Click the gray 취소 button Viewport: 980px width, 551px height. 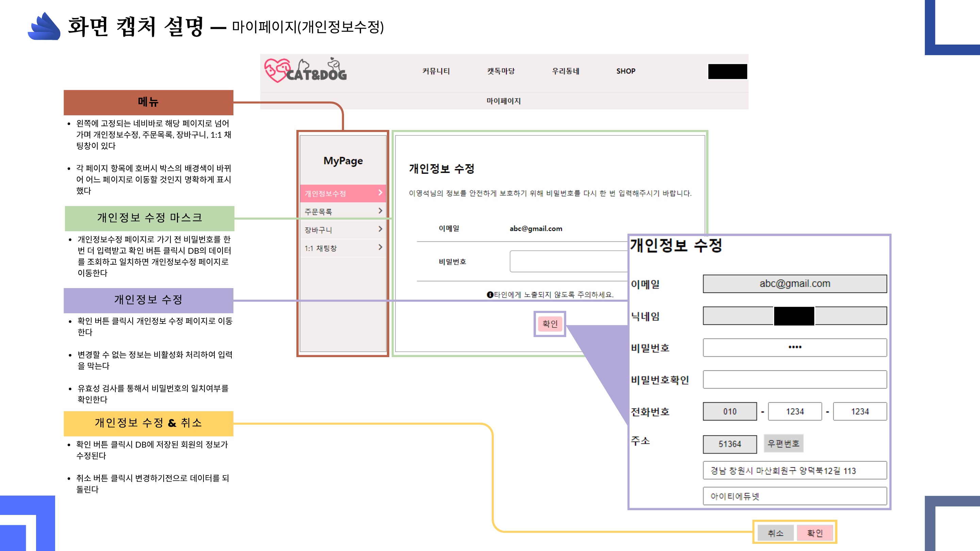775,533
